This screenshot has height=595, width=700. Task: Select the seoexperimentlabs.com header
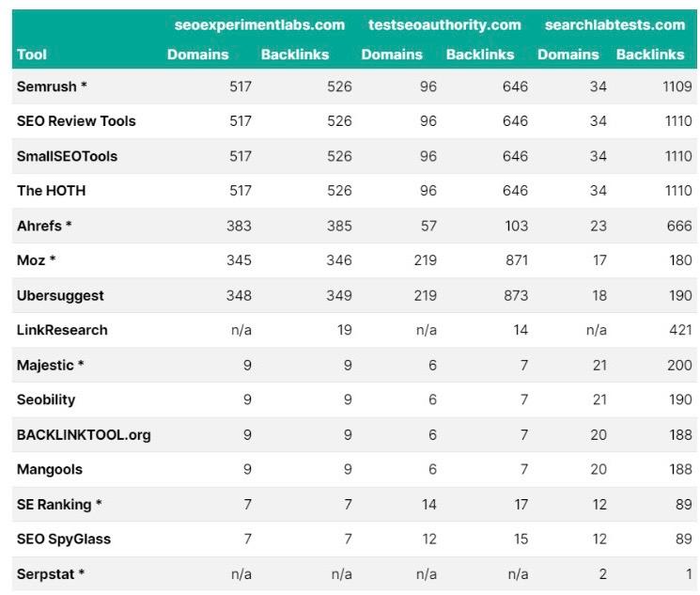point(259,24)
